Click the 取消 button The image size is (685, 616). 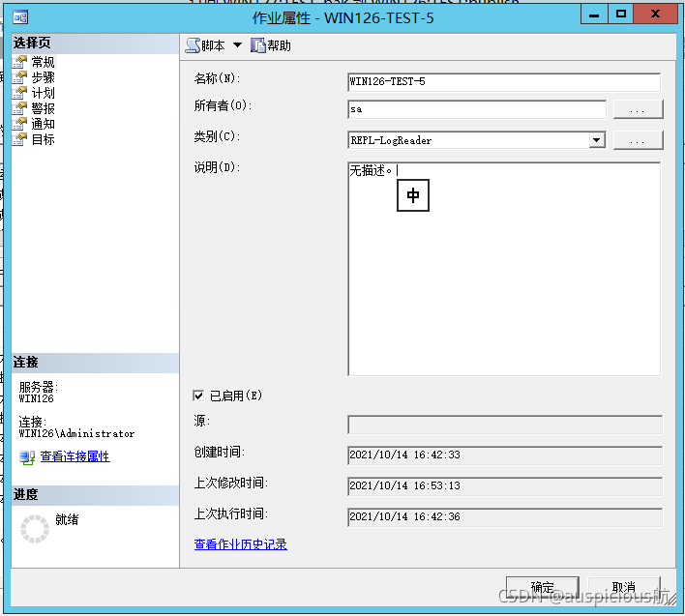623,587
